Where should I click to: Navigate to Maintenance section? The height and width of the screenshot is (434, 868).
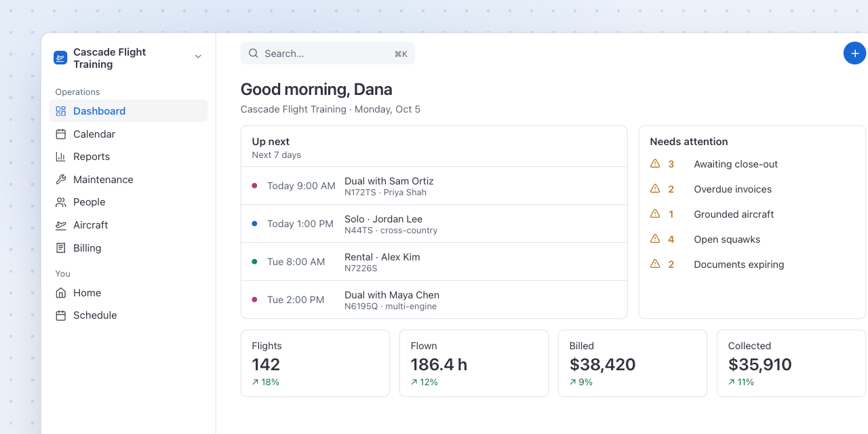[x=128, y=180]
